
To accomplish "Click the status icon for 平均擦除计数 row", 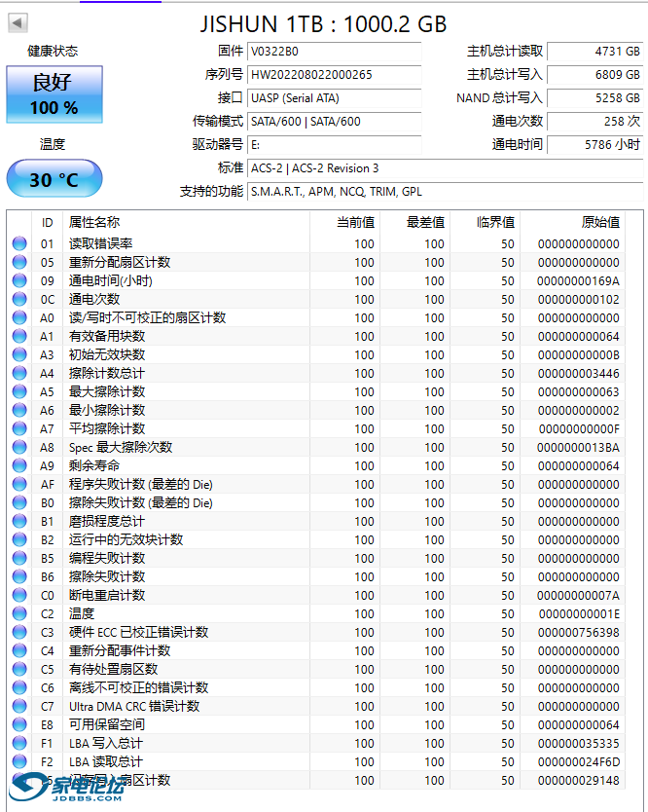I will click(x=19, y=428).
